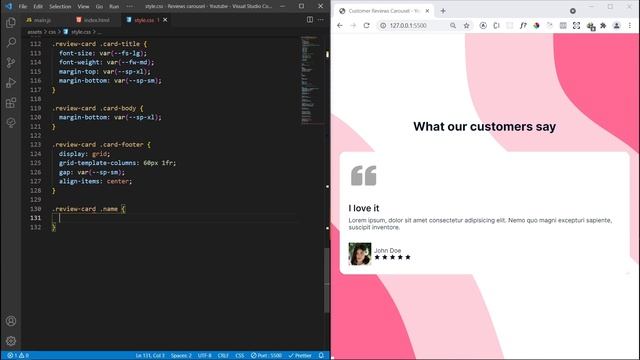Open the Manage gear in activity bar
The image size is (640, 360).
tap(11, 340)
